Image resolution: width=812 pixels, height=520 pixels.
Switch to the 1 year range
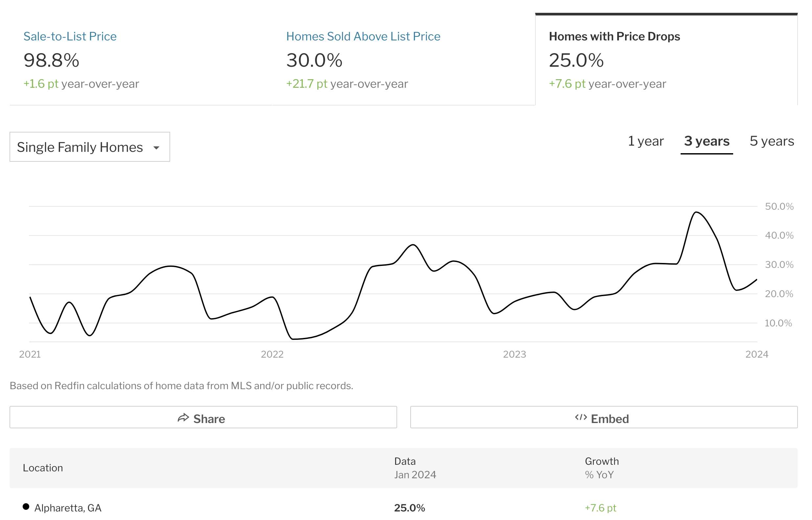coord(645,141)
